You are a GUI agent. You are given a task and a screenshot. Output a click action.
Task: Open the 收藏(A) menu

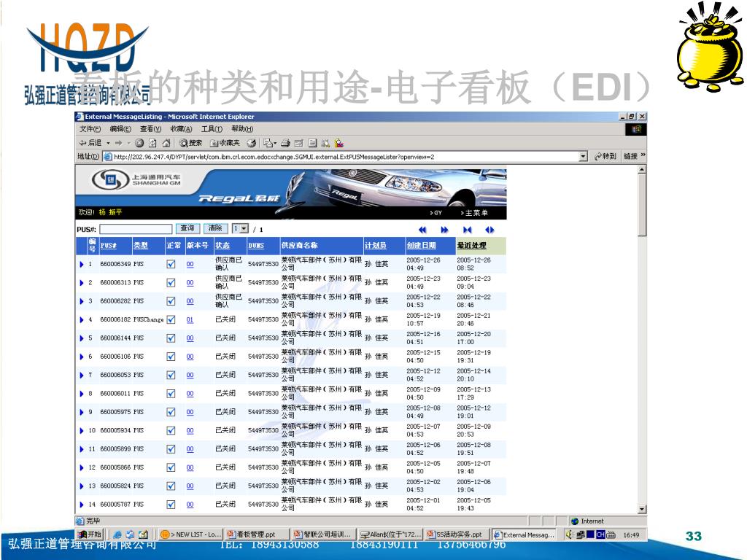[181, 129]
